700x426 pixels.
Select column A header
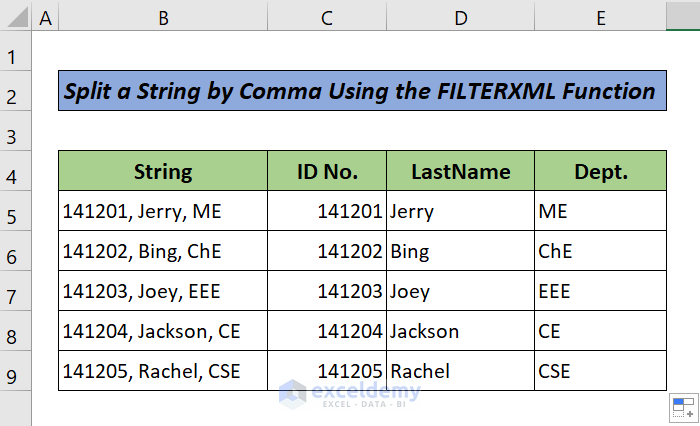pyautogui.click(x=46, y=17)
